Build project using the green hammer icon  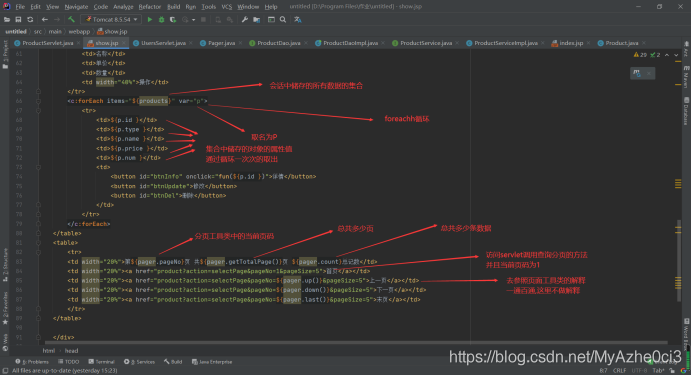[71, 19]
